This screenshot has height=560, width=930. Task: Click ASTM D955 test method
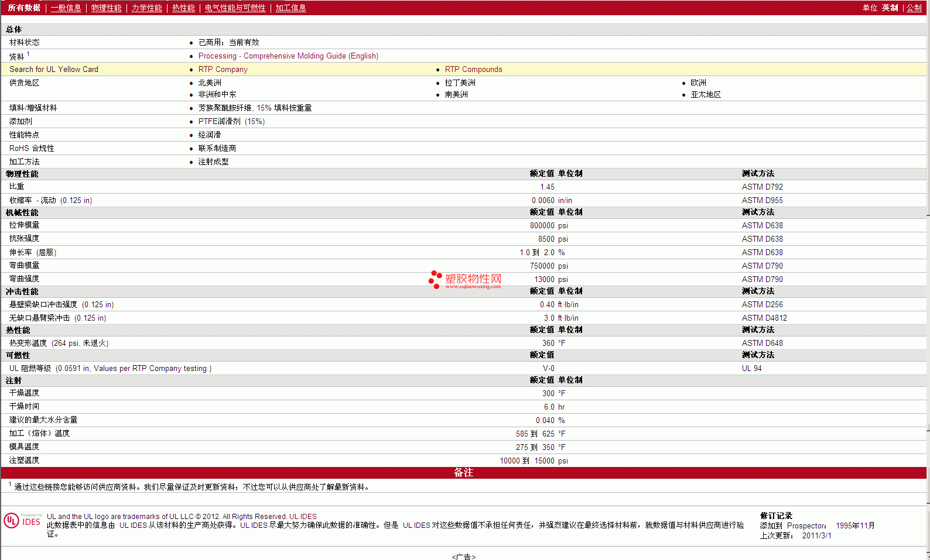762,201
